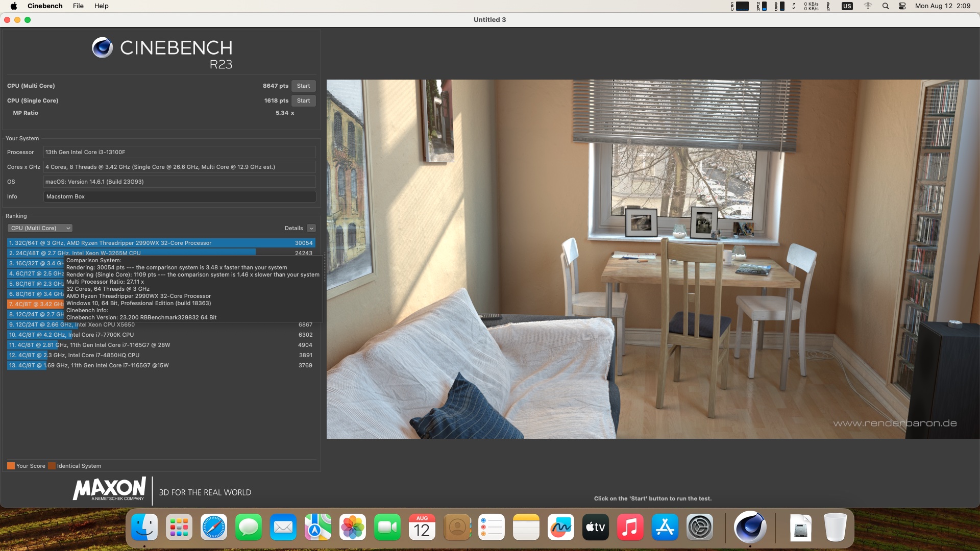Click Spotlight search icon in menu bar

click(x=886, y=6)
